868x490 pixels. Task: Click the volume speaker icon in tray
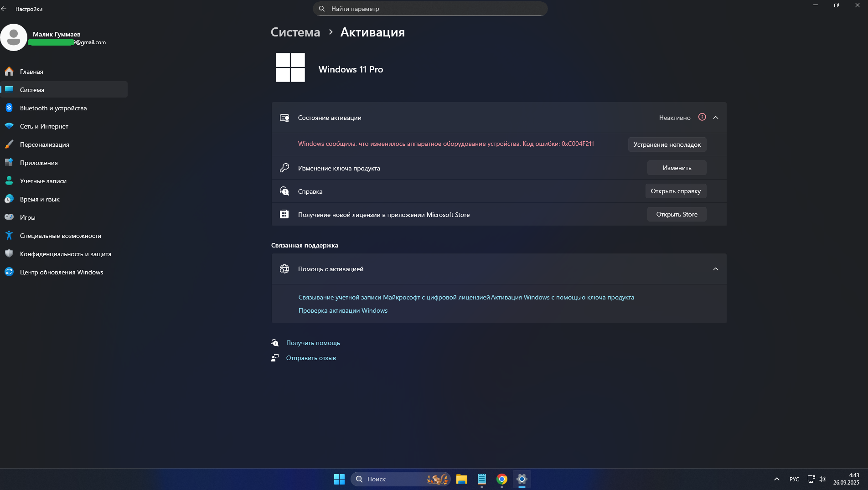click(822, 479)
